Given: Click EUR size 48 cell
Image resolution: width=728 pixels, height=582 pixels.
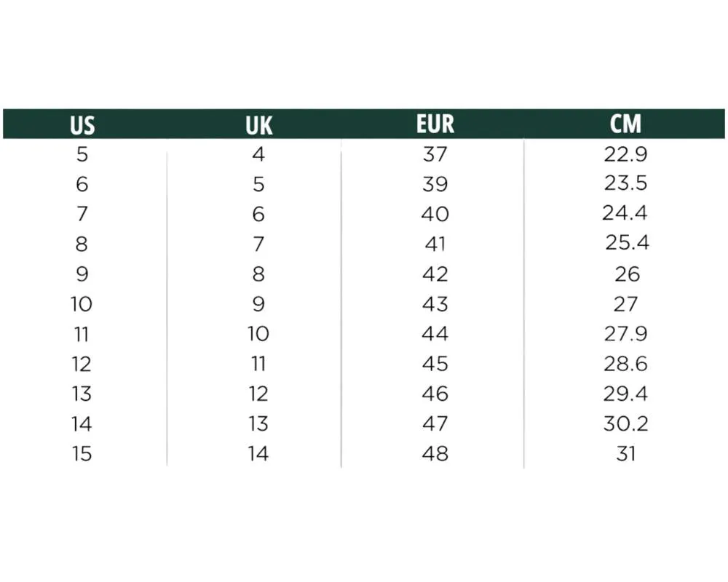Looking at the screenshot, I should click(435, 453).
